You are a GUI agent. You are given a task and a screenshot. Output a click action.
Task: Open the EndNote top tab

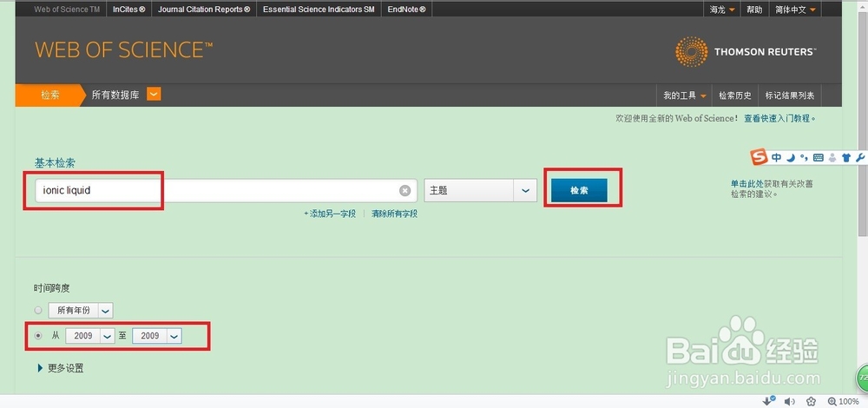407,10
